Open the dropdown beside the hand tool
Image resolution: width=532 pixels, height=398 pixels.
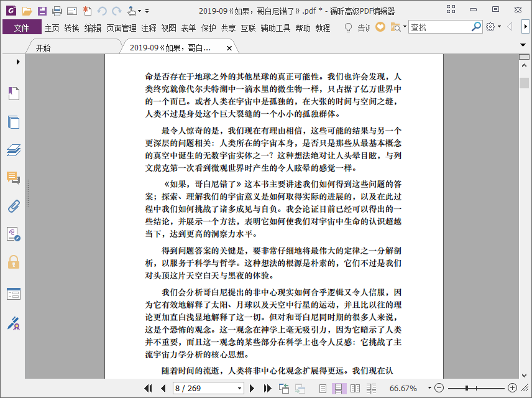pos(139,11)
